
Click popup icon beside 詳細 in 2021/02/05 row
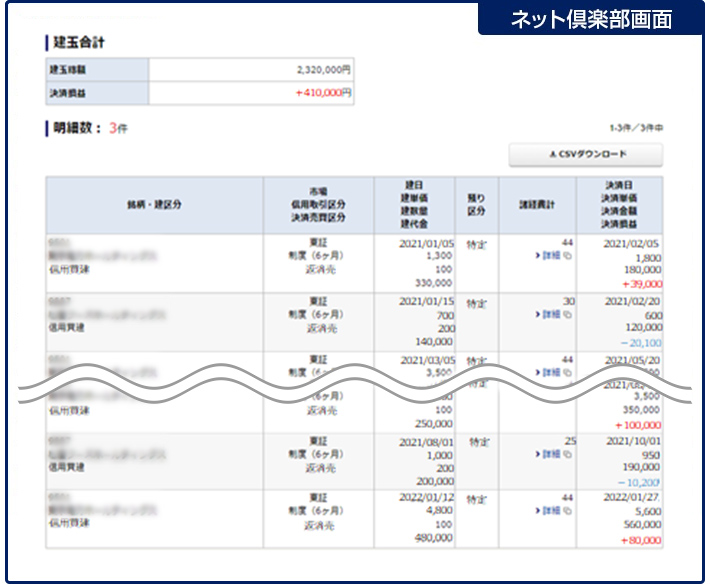[x=568, y=256]
